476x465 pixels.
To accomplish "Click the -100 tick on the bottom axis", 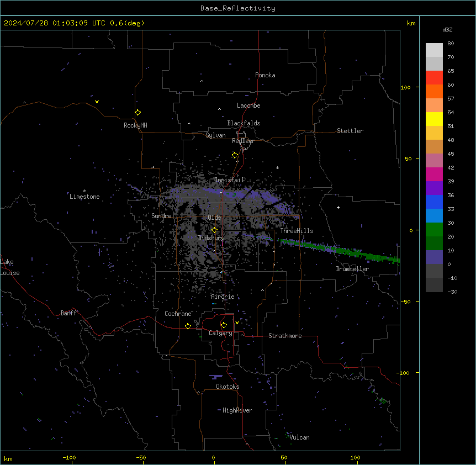I will (69, 457).
